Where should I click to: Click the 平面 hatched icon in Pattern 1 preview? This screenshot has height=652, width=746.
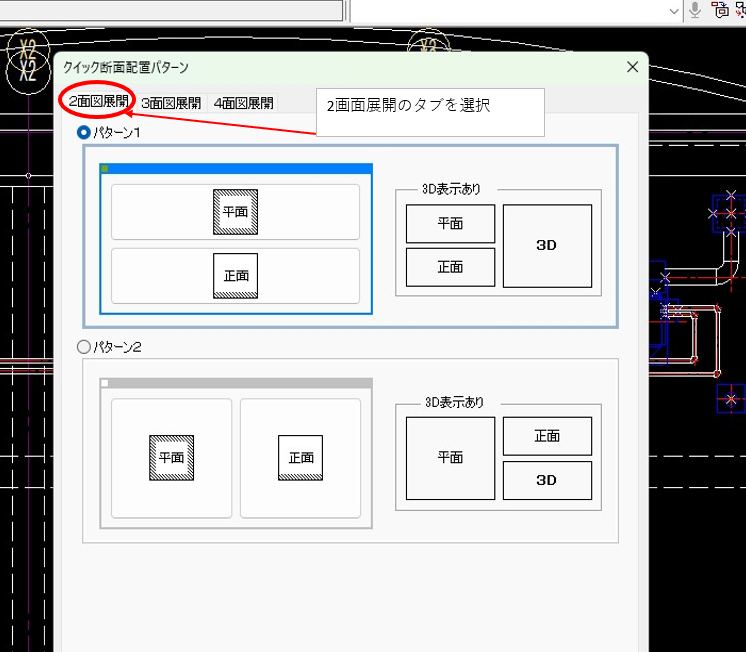[x=236, y=212]
